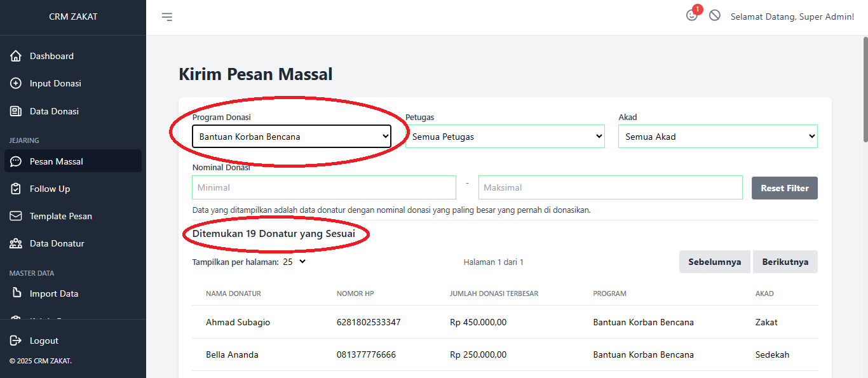Click the Data Donatur people icon
The image size is (868, 378).
(x=16, y=243)
